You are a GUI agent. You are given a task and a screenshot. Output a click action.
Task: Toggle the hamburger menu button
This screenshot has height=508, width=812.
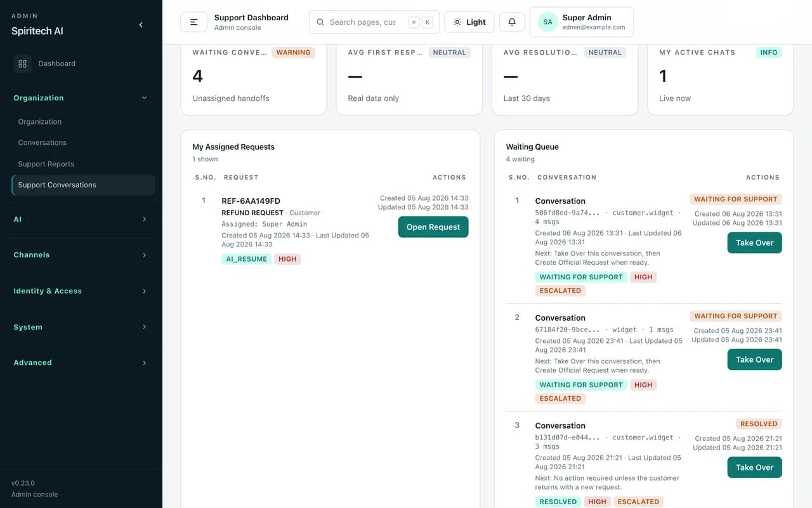[194, 22]
